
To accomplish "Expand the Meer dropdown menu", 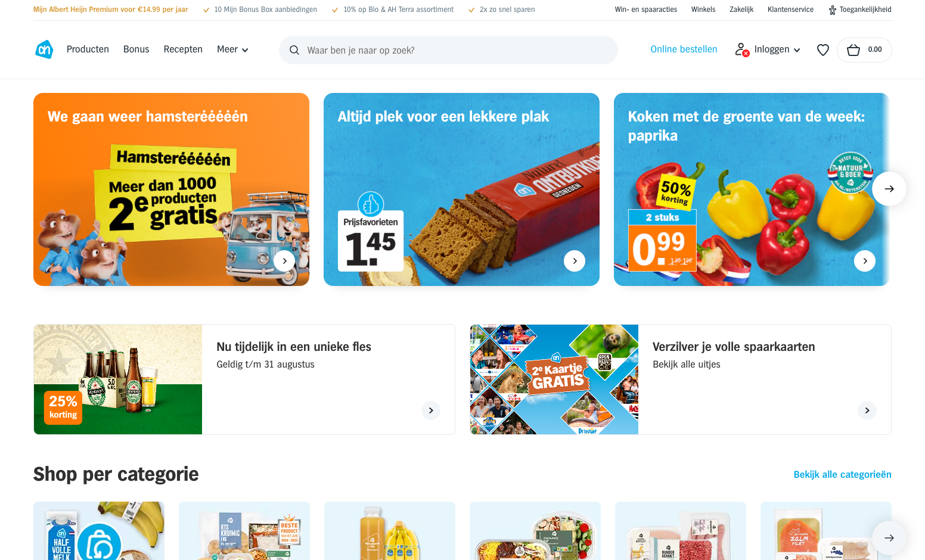I will [232, 49].
